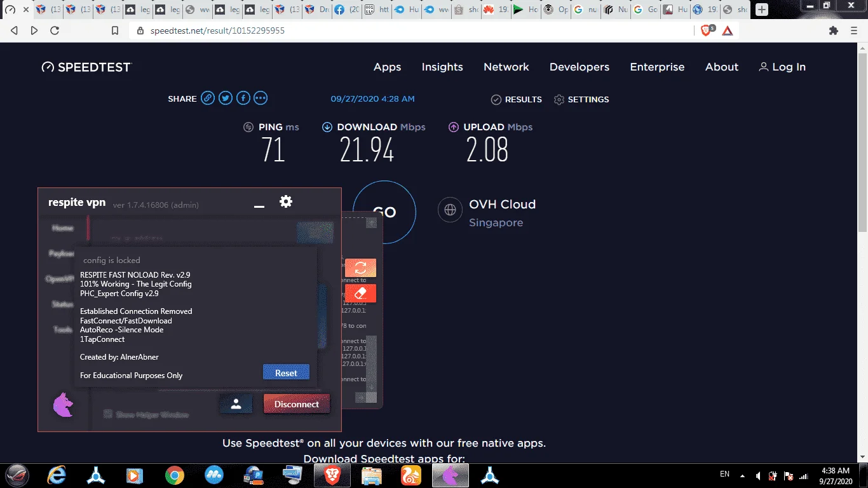Open more share options icon

[x=261, y=98]
